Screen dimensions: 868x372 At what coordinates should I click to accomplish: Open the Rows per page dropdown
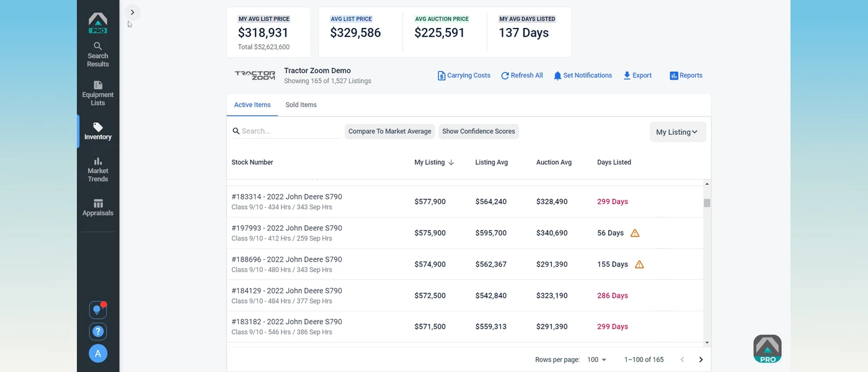pos(596,360)
